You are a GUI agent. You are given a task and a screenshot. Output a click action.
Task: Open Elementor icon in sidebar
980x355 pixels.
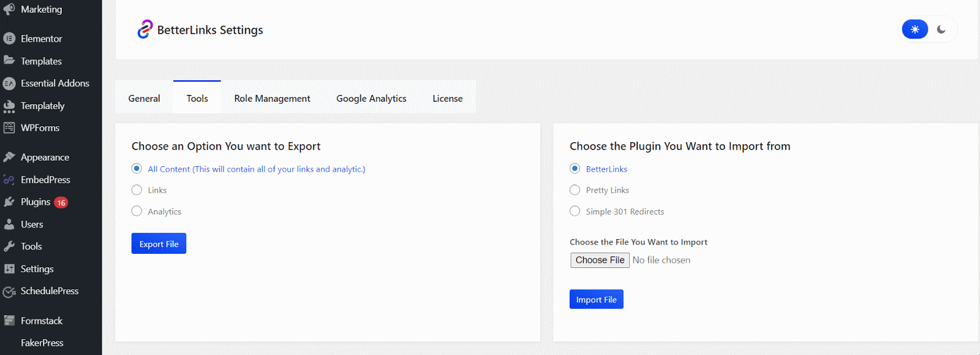pos(9,39)
